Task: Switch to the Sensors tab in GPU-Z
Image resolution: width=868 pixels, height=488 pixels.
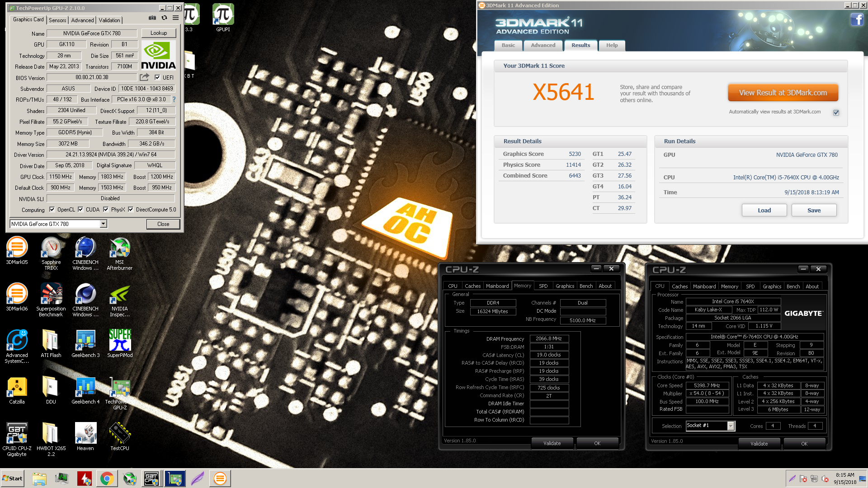Action: coord(57,20)
